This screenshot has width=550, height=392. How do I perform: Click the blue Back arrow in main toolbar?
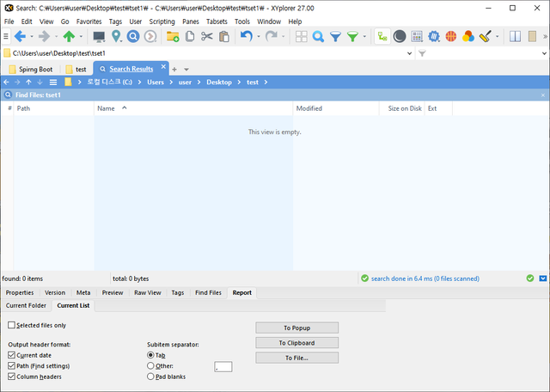[x=20, y=36]
